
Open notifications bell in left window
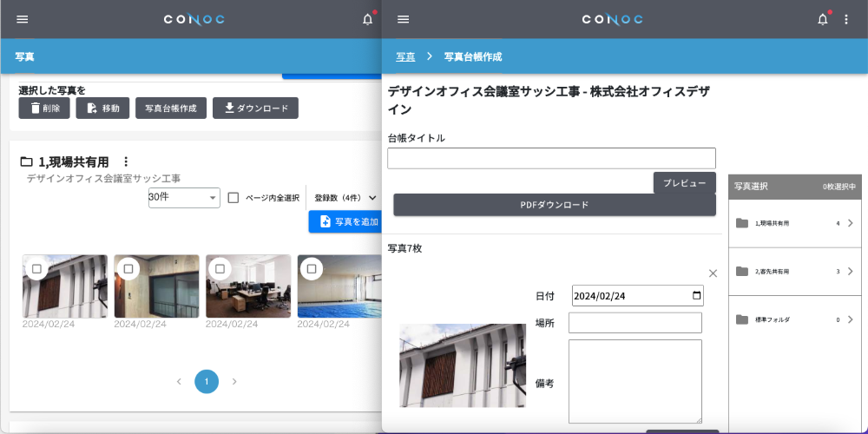(367, 19)
